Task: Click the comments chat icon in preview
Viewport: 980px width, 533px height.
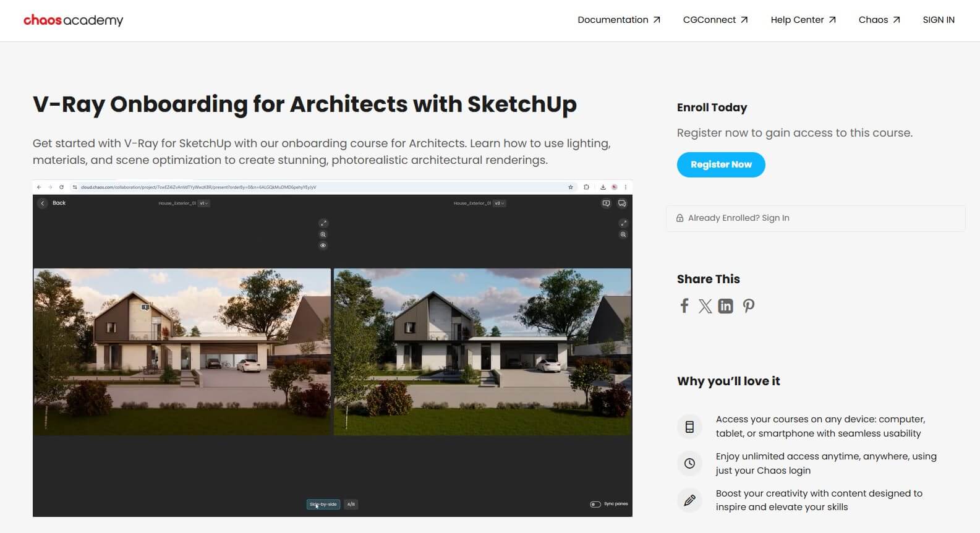Action: 622,203
